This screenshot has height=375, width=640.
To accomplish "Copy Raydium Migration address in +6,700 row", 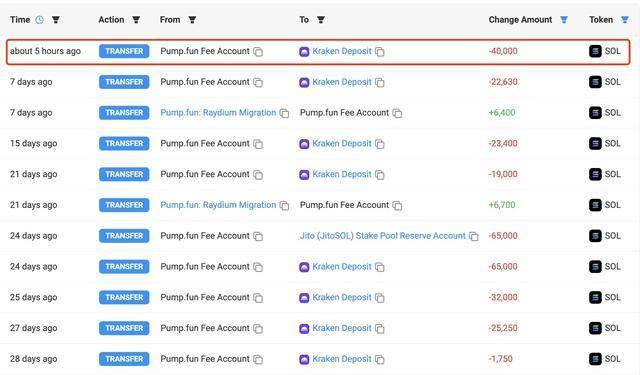I will [284, 205].
